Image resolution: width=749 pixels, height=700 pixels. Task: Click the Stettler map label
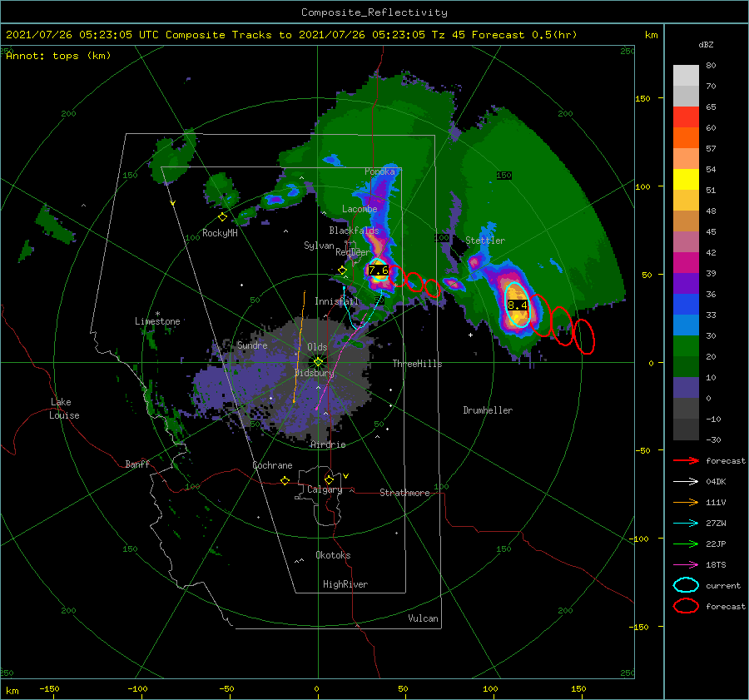(x=485, y=241)
